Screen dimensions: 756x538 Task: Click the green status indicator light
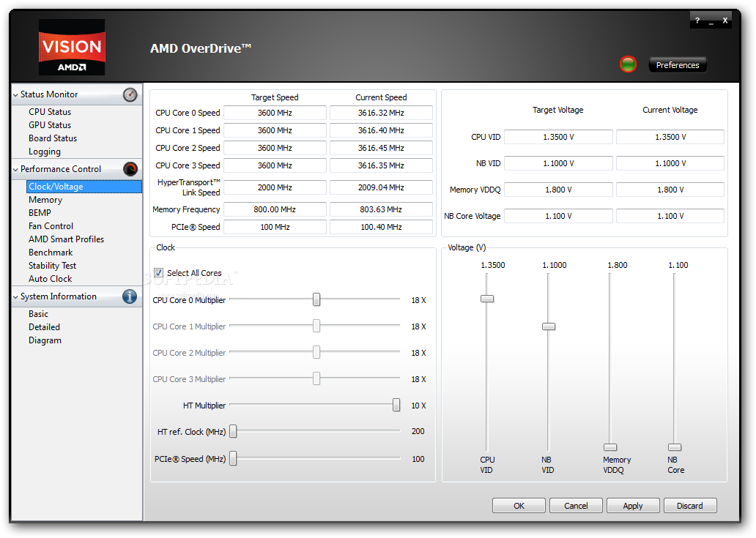tap(629, 64)
